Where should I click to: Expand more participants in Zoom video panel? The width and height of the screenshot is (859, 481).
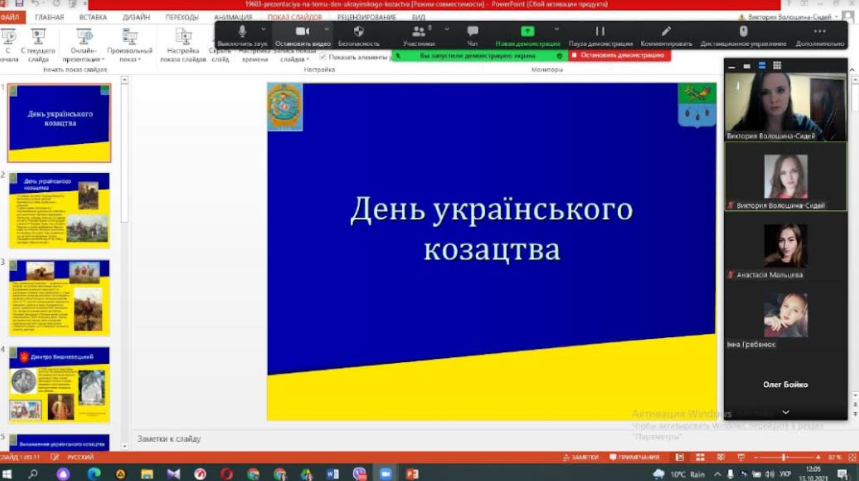[785, 412]
